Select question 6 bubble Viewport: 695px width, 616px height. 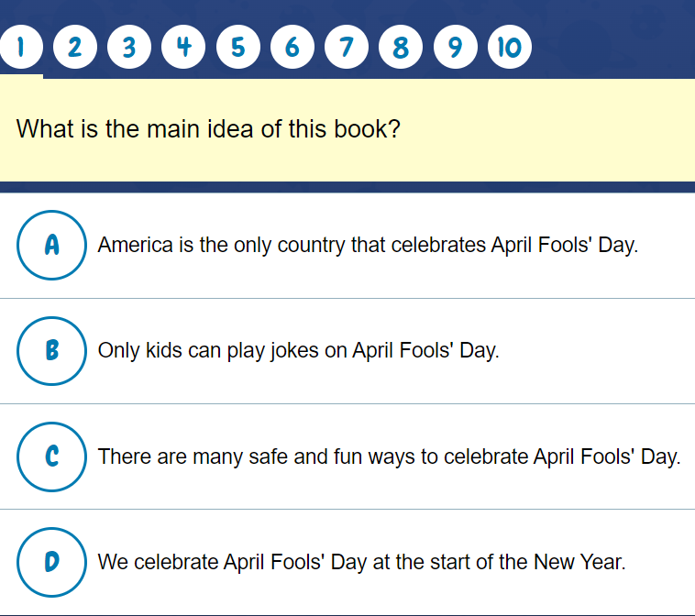[292, 47]
